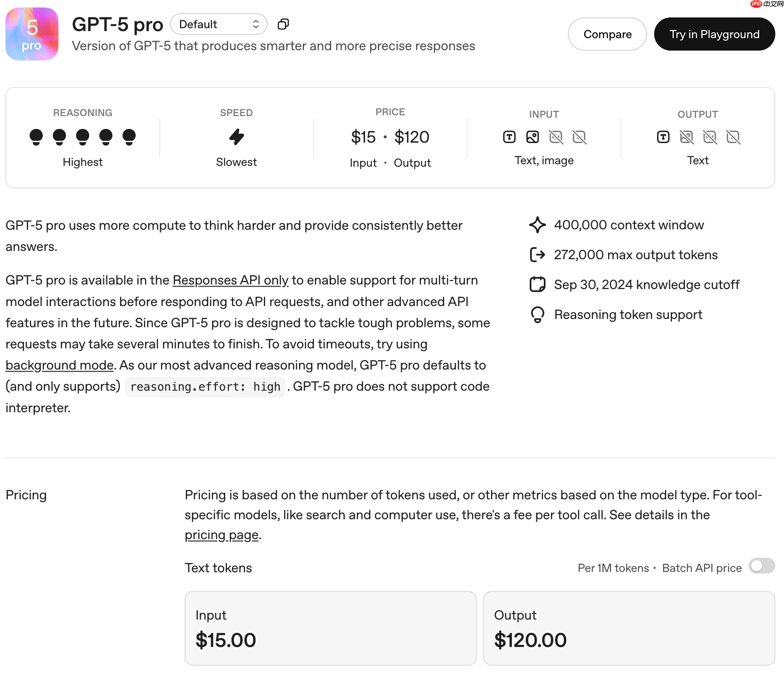784x676 pixels.
Task: Click the copy model name icon
Action: [x=283, y=24]
